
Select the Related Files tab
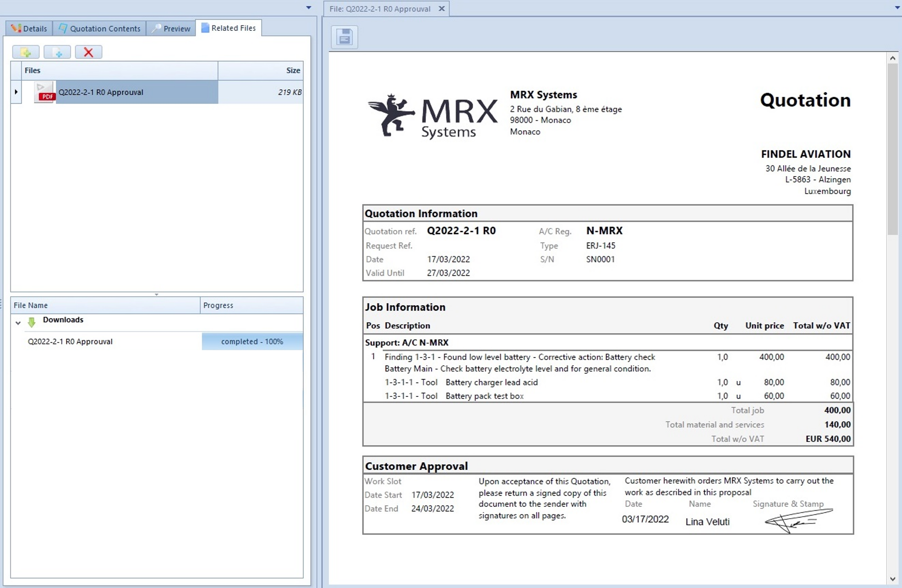tap(229, 28)
